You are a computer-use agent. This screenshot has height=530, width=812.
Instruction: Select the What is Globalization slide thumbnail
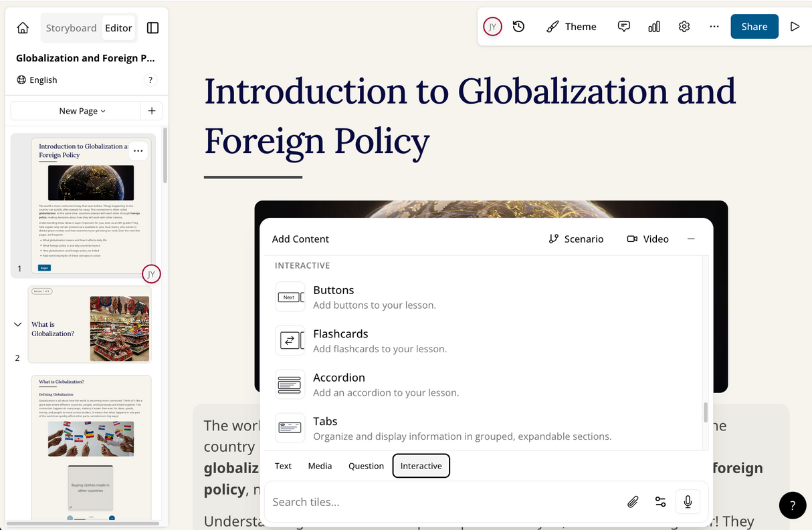click(x=90, y=325)
